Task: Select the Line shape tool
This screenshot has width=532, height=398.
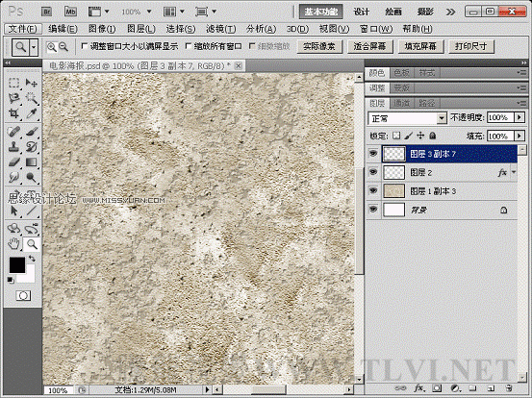Action: (32, 211)
